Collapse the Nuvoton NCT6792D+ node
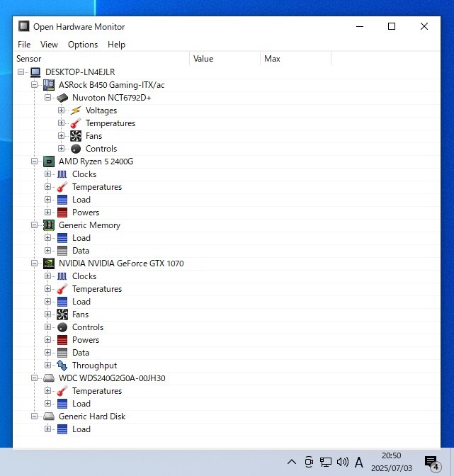 47,98
